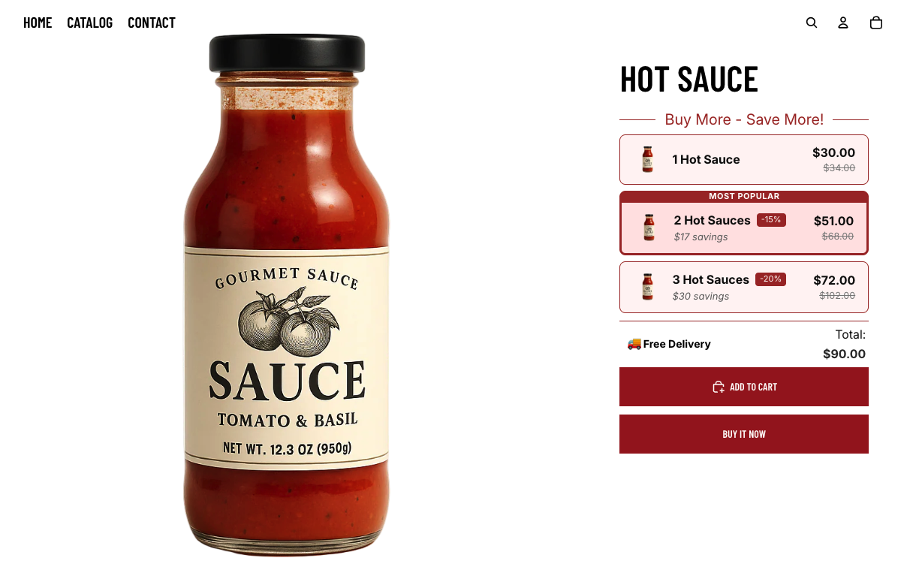Select the 2 Hot Sauces bundle
This screenshot has height=588, width=919.
744,223
